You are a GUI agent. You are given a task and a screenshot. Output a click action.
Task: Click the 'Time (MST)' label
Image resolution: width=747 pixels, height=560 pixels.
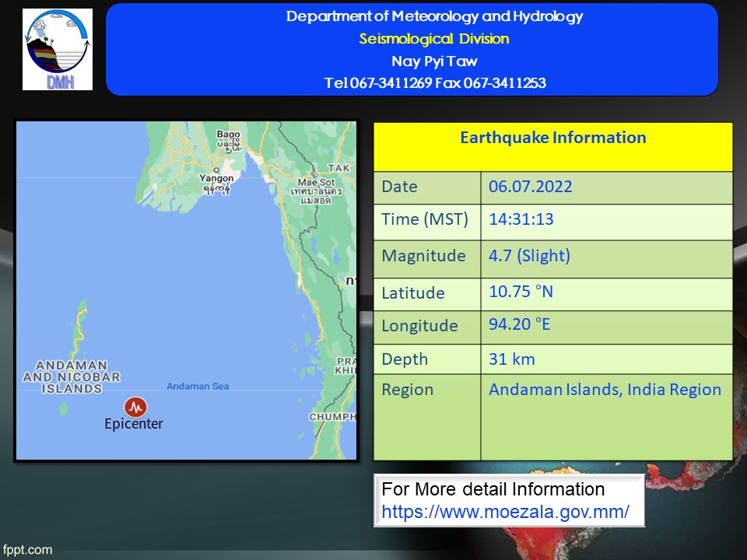click(x=425, y=219)
